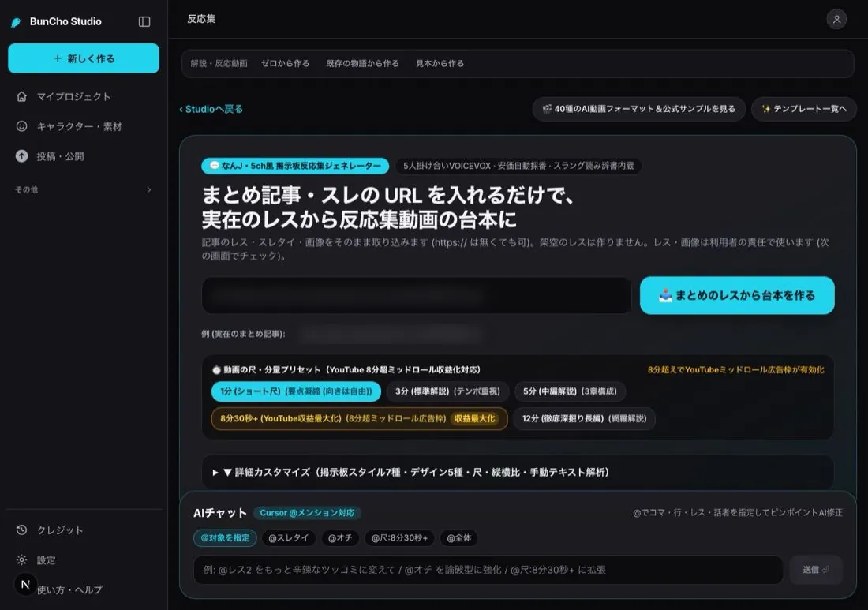
Task: Click なんJ・5ch風 掲示板反応集ジェネレーター badge
Action: [295, 166]
